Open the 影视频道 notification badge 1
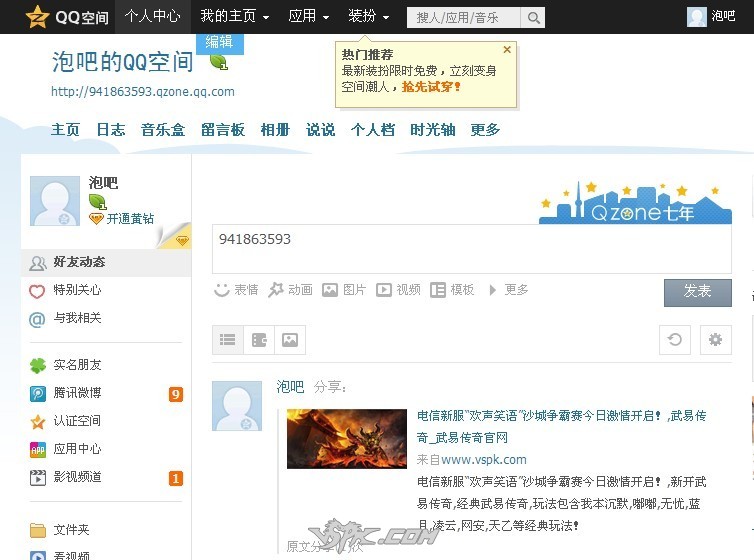This screenshot has height=560, width=754. coord(176,479)
